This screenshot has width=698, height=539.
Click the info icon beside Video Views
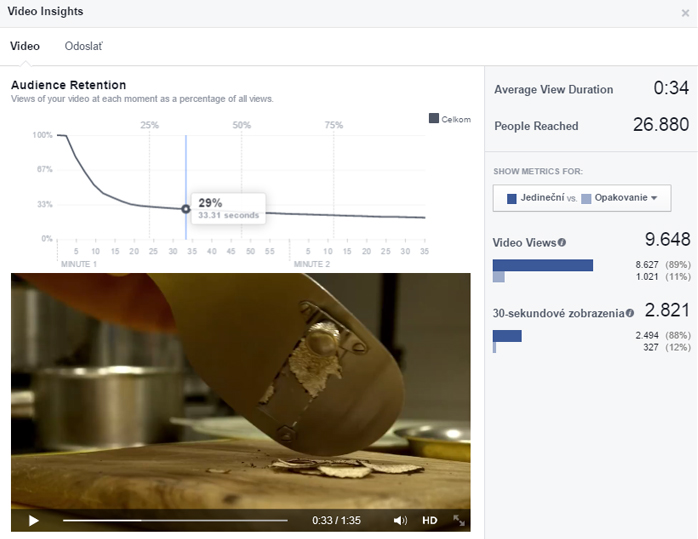click(562, 242)
